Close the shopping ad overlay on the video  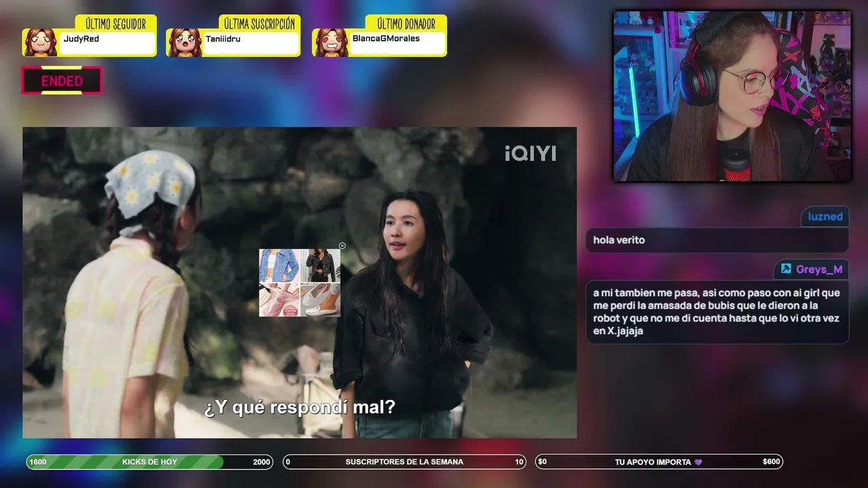pyautogui.click(x=342, y=246)
